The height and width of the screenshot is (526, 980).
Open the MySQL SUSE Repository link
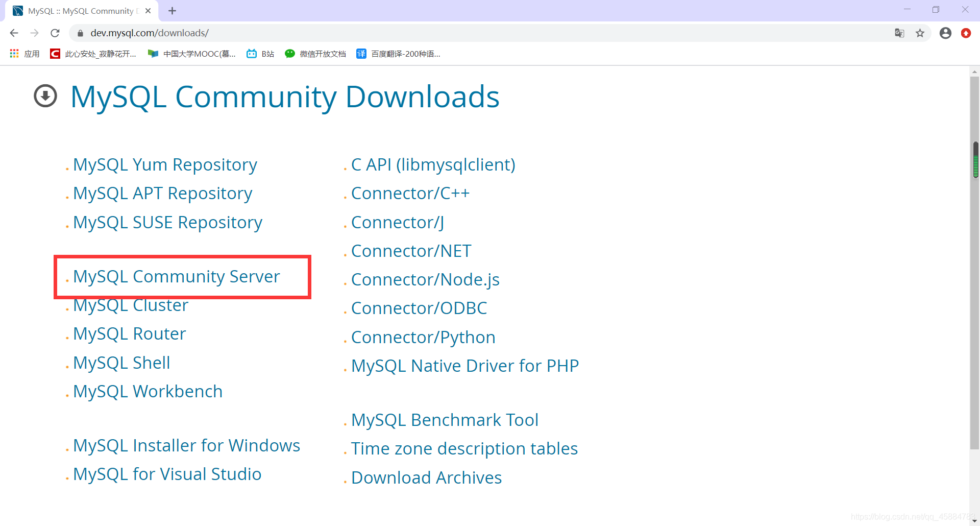(168, 222)
